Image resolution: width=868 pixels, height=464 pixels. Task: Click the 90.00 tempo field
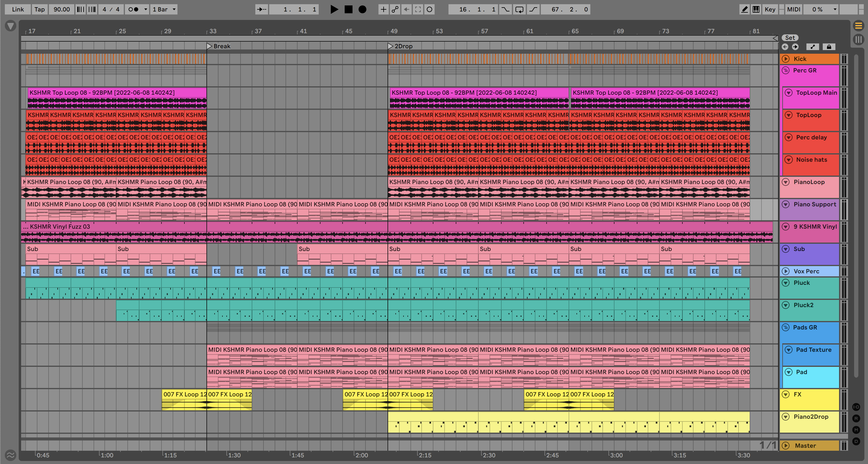(x=62, y=9)
